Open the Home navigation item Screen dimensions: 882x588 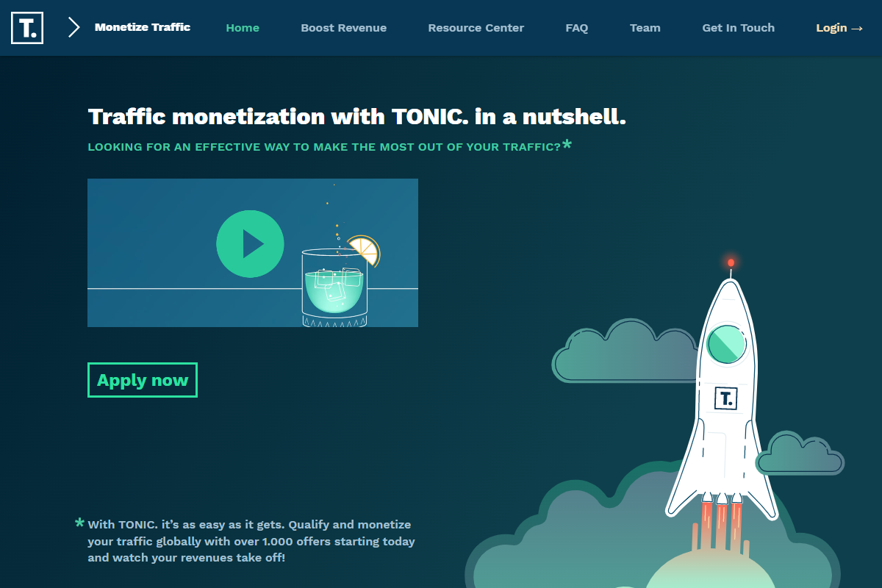click(243, 28)
